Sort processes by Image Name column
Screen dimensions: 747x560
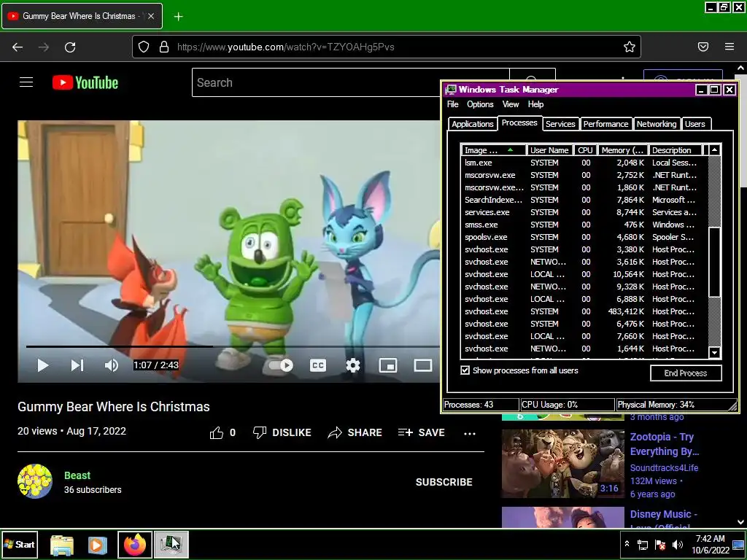point(494,150)
